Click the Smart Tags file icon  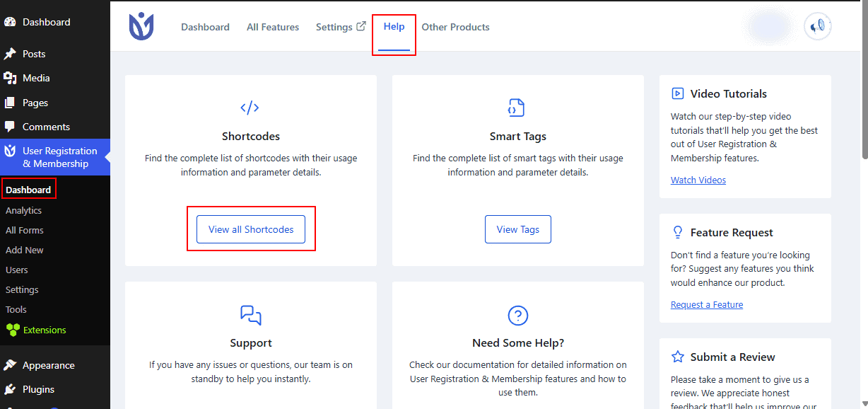click(517, 108)
